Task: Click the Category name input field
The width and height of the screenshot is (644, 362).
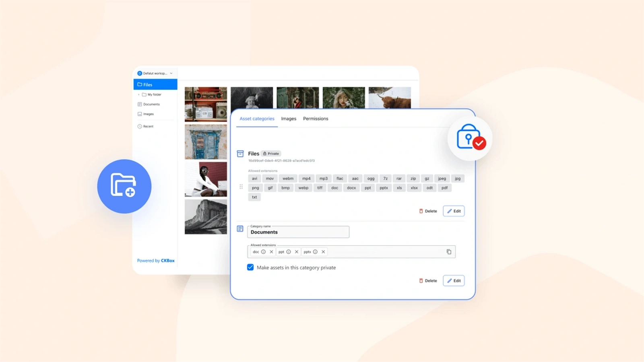Action: click(298, 232)
